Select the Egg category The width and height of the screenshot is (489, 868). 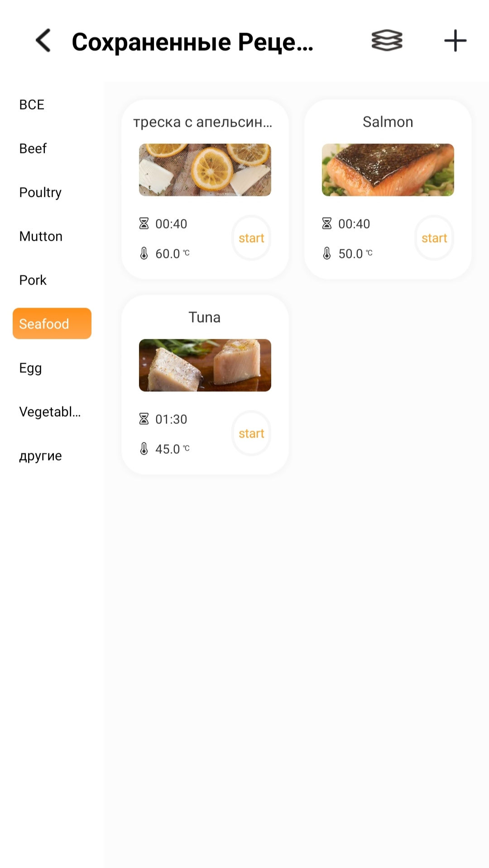(x=30, y=368)
